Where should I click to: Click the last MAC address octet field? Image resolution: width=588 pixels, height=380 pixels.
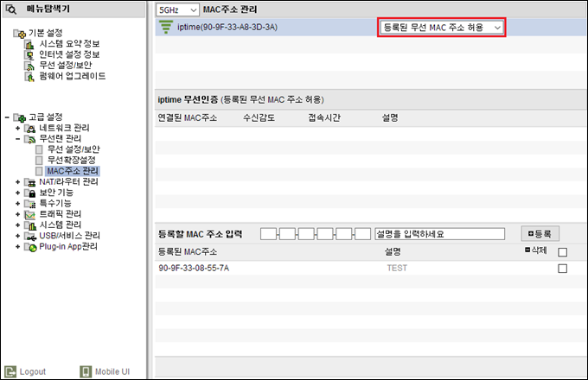[362, 234]
